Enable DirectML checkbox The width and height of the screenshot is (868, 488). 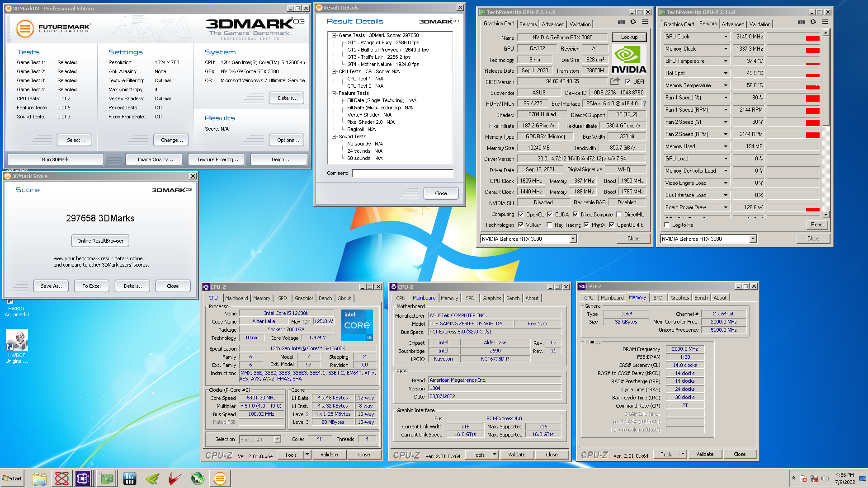(619, 214)
